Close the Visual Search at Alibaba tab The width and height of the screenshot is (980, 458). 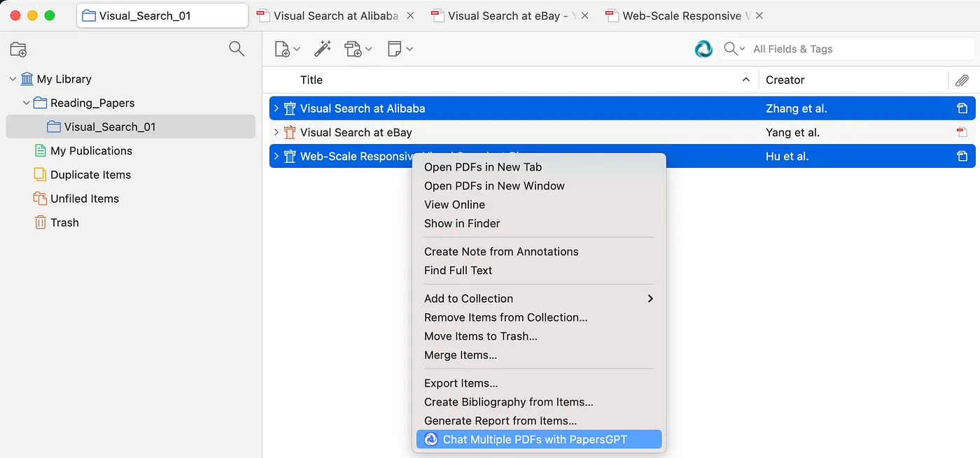pos(410,15)
